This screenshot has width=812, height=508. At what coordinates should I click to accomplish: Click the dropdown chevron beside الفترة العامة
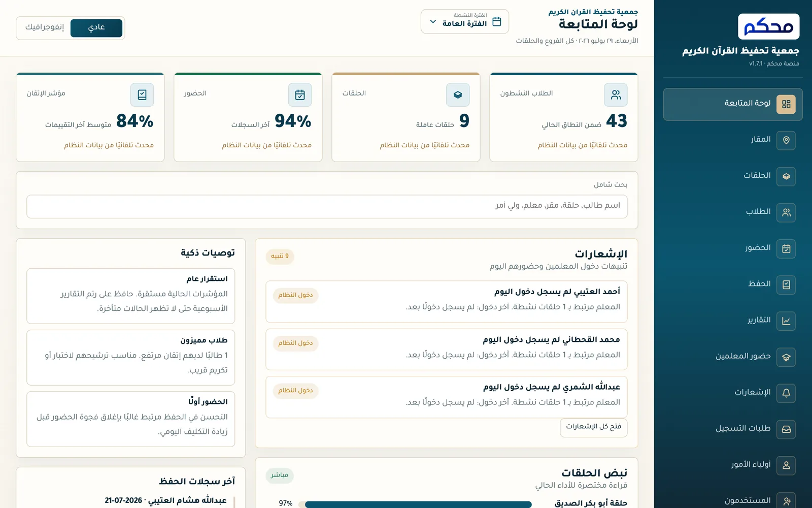(x=433, y=22)
